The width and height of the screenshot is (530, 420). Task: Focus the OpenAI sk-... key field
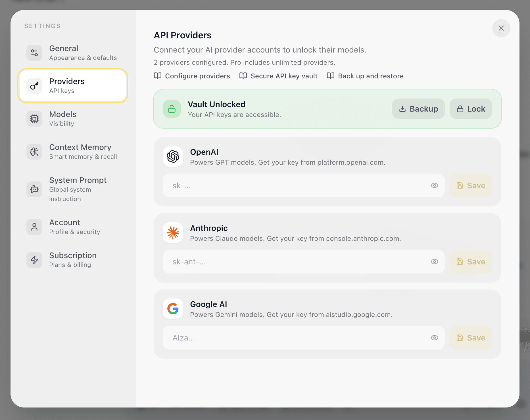pyautogui.click(x=304, y=185)
